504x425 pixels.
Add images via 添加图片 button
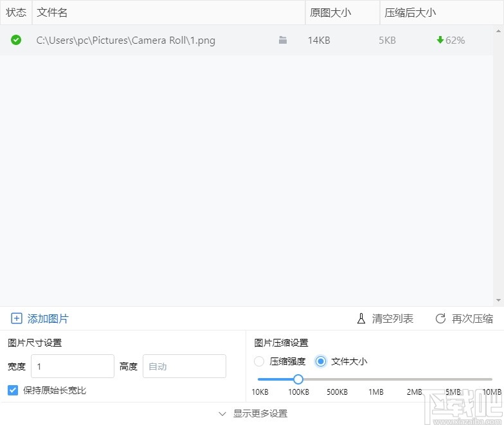tap(40, 318)
